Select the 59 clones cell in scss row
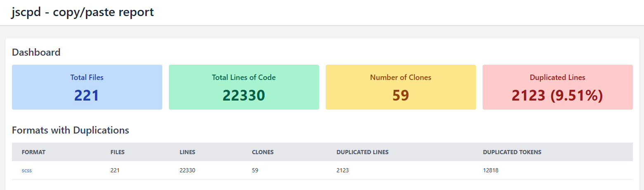644x190 pixels. (x=255, y=170)
